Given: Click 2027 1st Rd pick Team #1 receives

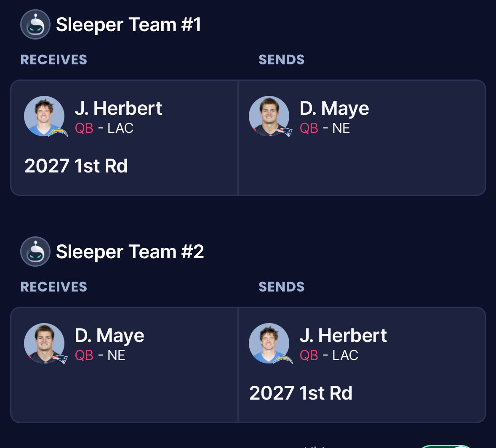Looking at the screenshot, I should [x=76, y=166].
